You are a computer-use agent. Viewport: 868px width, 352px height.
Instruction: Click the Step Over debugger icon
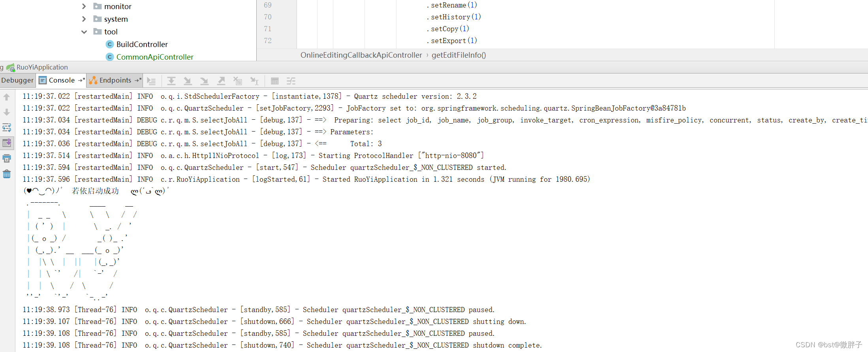[x=171, y=81]
